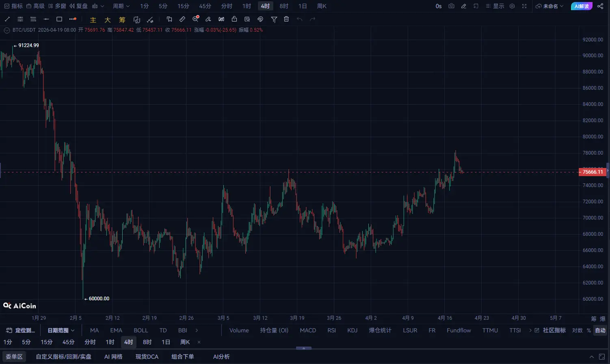
Task: Open more drawing tools (three dots icon)
Action: (73, 19)
